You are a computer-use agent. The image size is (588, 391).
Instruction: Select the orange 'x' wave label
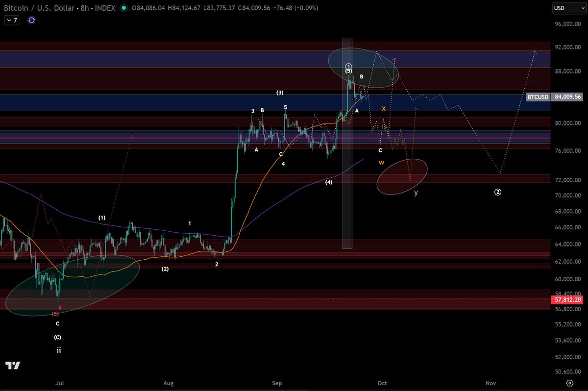point(384,108)
